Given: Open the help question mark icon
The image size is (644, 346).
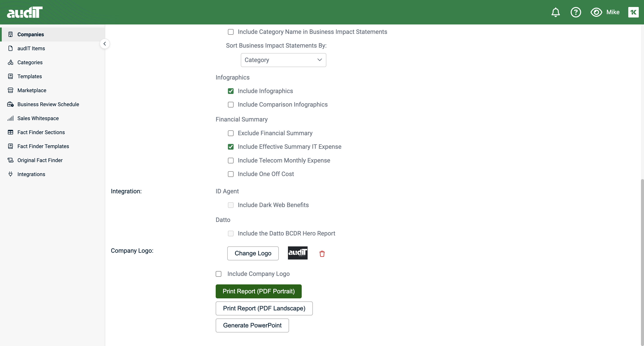Looking at the screenshot, I should [575, 12].
